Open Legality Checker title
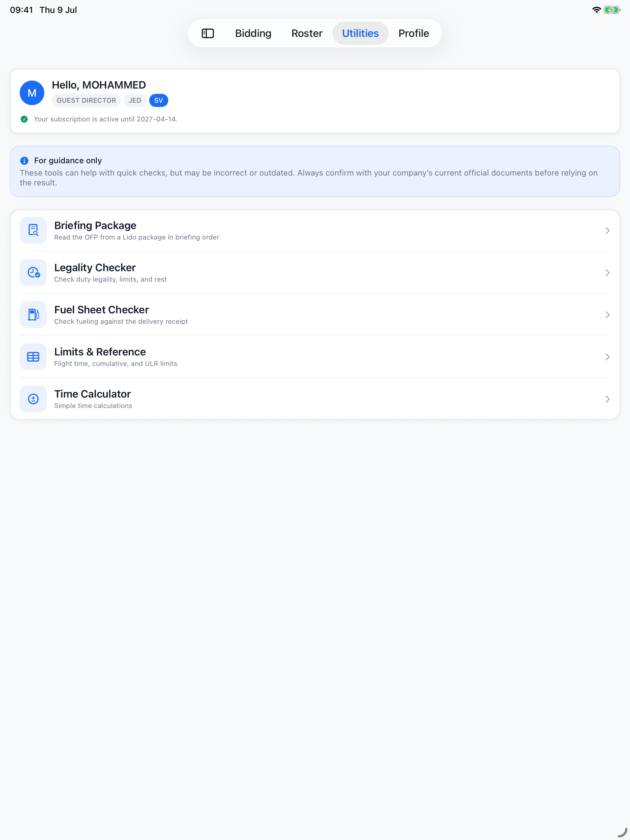This screenshot has width=630, height=840. [95, 268]
